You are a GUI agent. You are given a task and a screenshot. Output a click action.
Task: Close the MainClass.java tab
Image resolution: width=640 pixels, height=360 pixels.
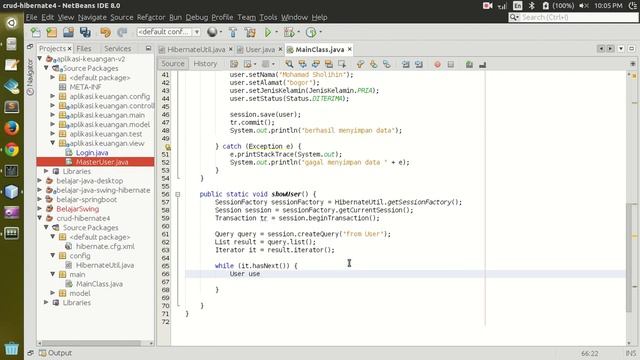click(x=349, y=49)
